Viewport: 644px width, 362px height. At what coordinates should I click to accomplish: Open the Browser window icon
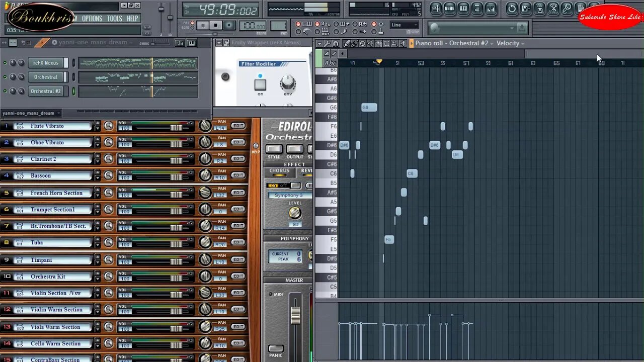coord(477,9)
